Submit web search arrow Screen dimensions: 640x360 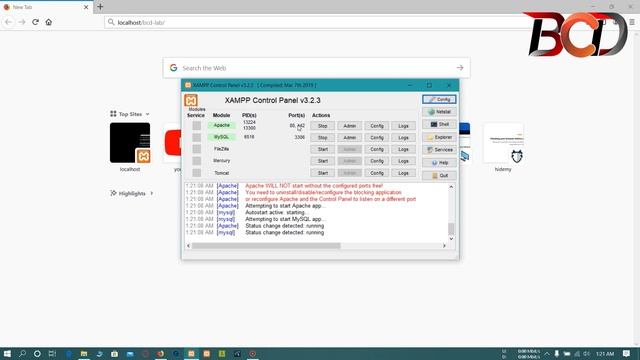pos(460,68)
